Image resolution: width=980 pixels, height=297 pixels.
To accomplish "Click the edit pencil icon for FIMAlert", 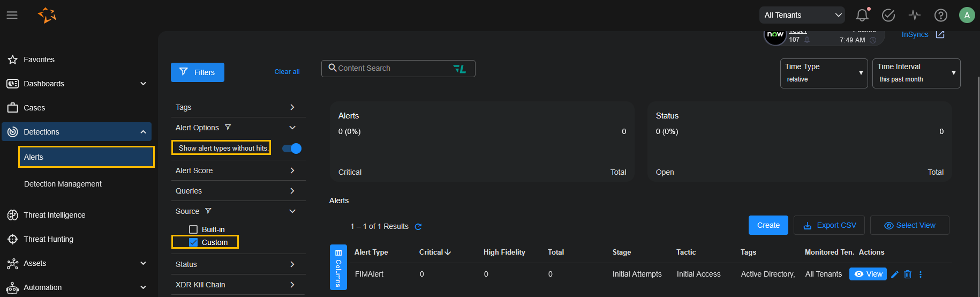I will (x=894, y=274).
